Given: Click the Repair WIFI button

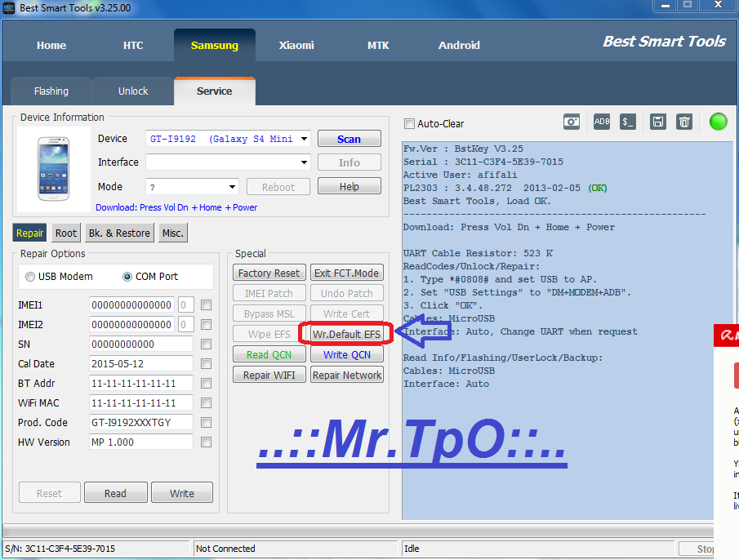Looking at the screenshot, I should (x=269, y=375).
